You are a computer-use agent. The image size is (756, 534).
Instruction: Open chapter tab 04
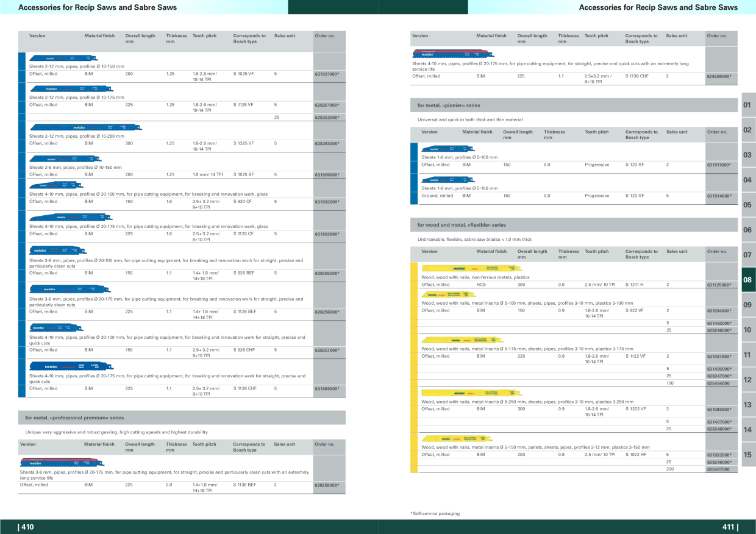[747, 180]
